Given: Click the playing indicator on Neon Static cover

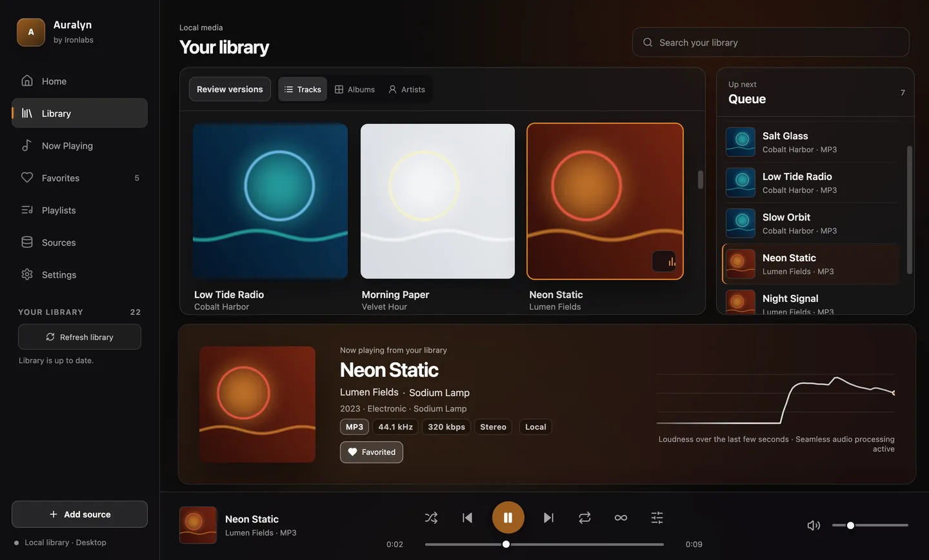Looking at the screenshot, I should [x=664, y=261].
